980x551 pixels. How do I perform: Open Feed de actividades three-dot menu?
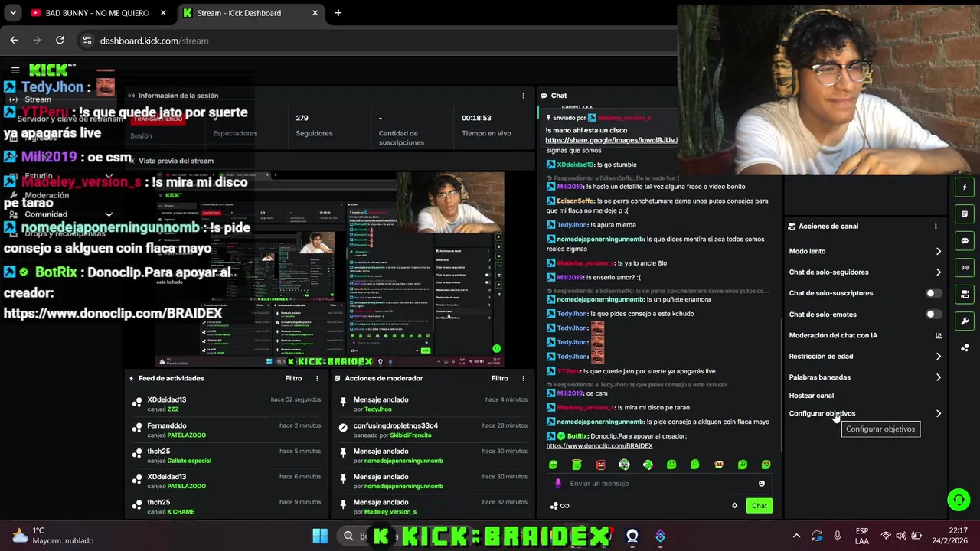317,378
